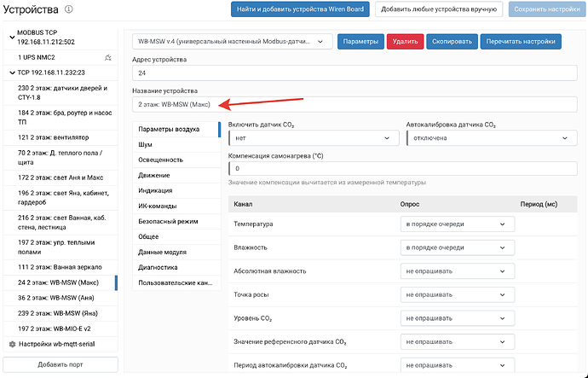Screen dimensions: 588x378
Task: Open the Движение tab
Action: pyautogui.click(x=176, y=175)
